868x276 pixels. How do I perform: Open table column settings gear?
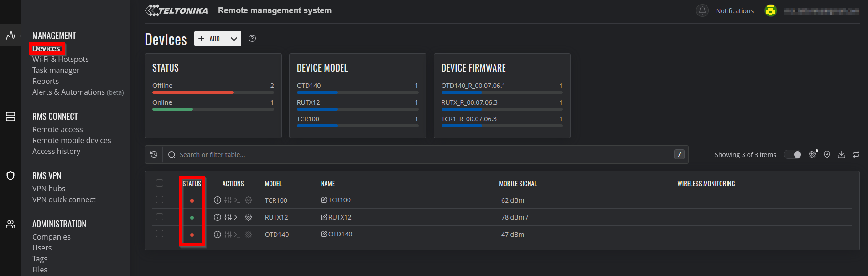pyautogui.click(x=813, y=154)
